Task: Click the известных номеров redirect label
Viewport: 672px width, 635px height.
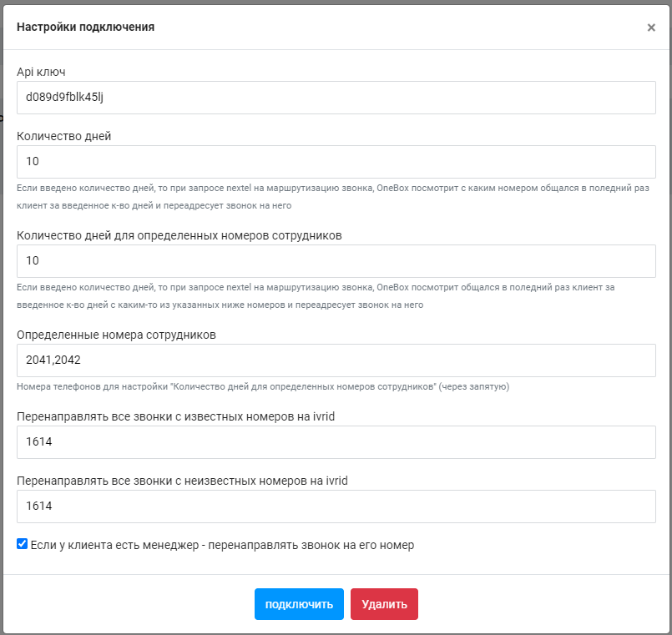Action: [176, 416]
